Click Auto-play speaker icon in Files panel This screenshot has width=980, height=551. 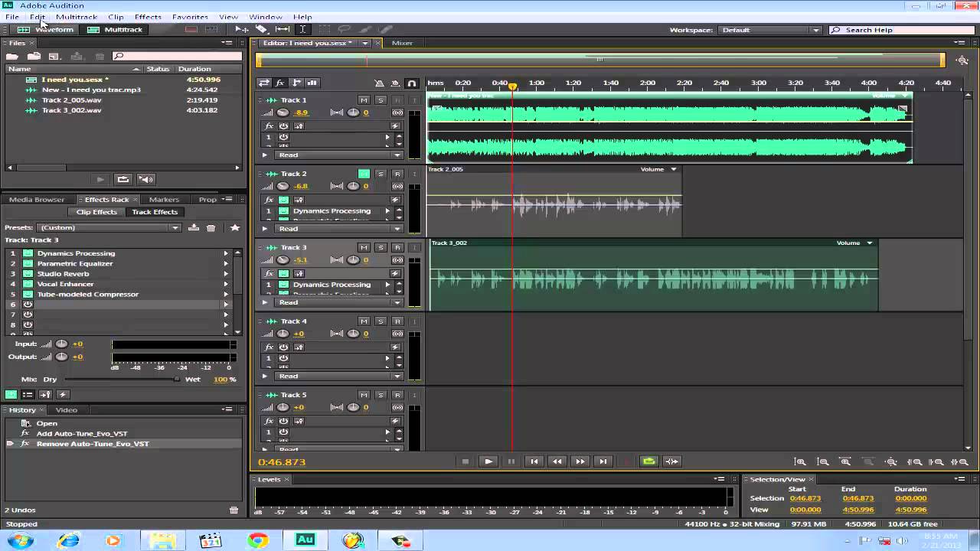click(x=146, y=179)
